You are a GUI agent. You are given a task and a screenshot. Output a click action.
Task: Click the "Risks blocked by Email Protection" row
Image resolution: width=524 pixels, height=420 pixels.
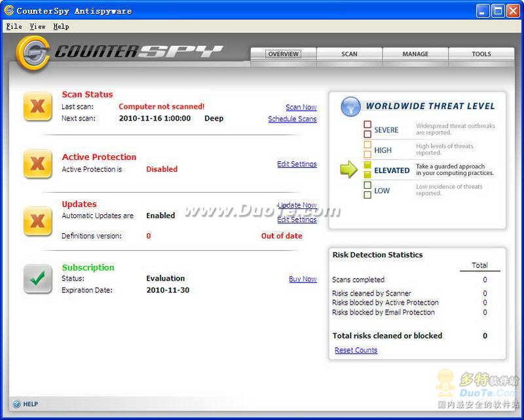[x=410, y=313]
